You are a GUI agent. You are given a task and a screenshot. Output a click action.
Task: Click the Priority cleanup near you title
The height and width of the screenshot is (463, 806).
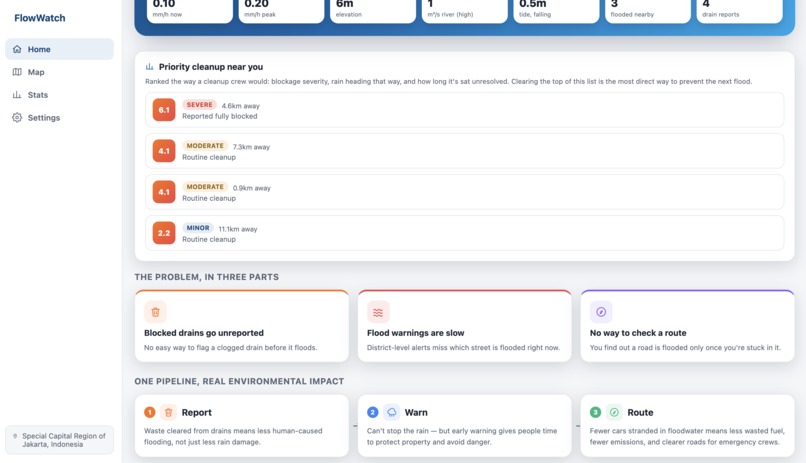pos(211,67)
